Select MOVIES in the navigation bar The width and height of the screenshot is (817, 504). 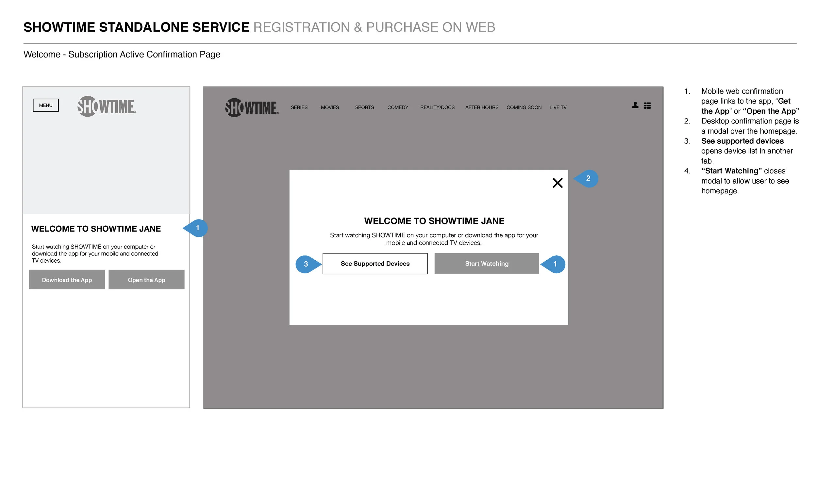coord(329,107)
